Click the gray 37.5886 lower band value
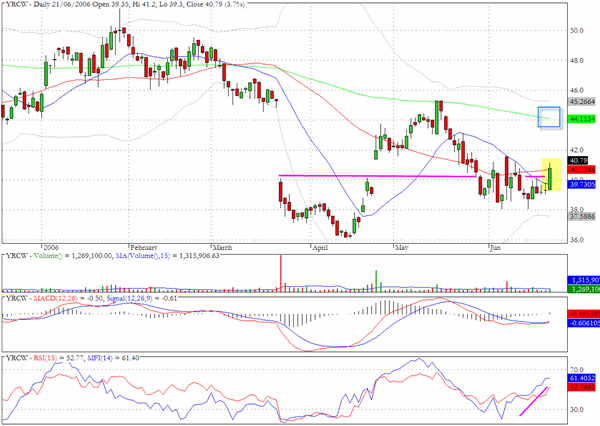This screenshot has width=600, height=426. [x=582, y=217]
